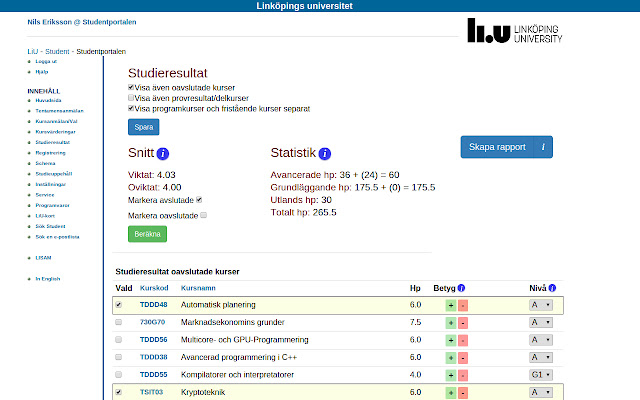Toggle 'Visa även oavslutade kurser' checkbox
The height and width of the screenshot is (400, 640).
pos(131,87)
